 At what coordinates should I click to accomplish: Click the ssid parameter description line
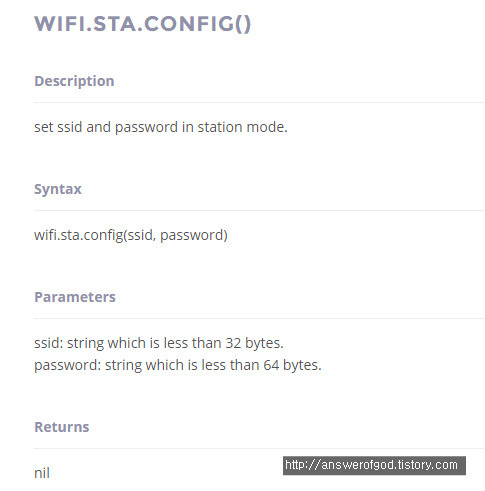coord(159,343)
